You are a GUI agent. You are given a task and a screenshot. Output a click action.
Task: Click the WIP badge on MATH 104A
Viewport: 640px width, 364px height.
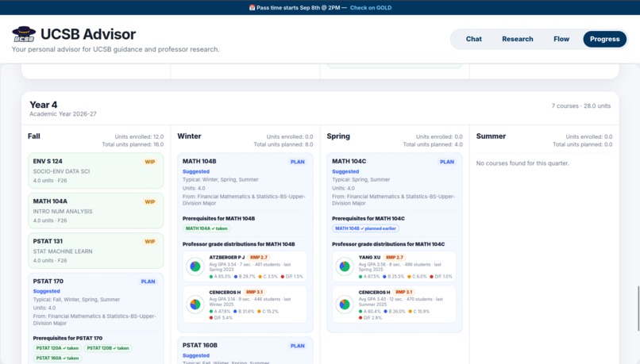150,201
